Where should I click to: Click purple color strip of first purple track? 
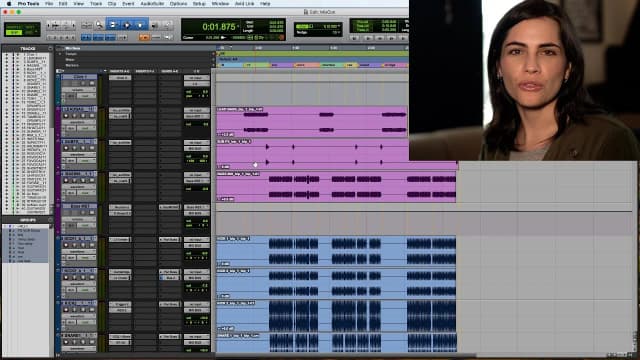coord(58,122)
